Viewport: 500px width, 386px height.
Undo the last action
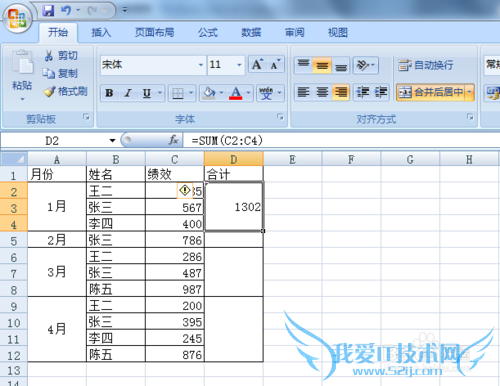click(66, 10)
